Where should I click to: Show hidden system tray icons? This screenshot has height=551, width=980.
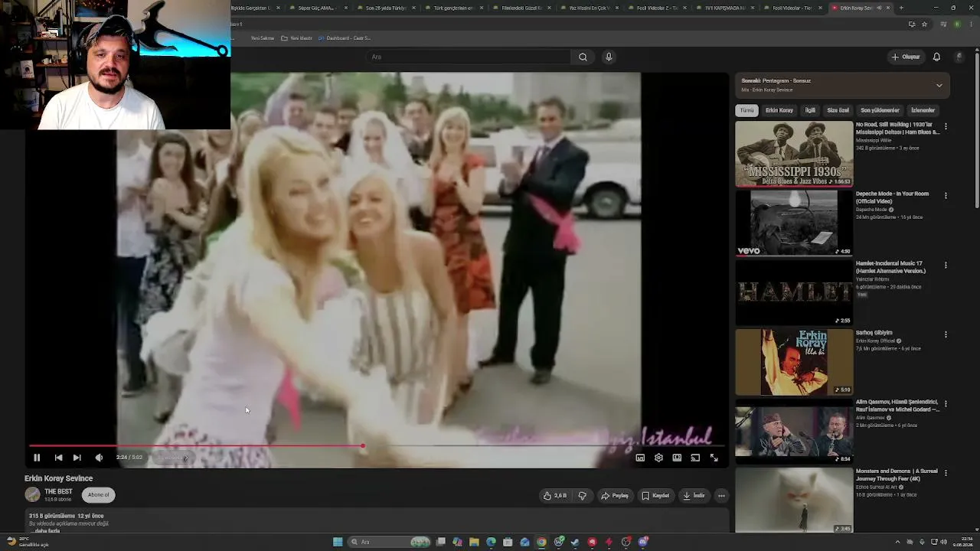(897, 542)
